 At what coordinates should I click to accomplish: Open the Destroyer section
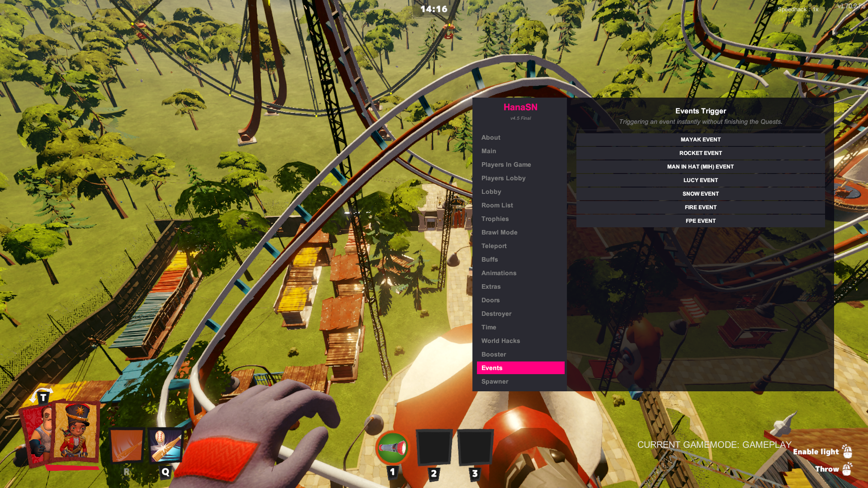coord(520,314)
